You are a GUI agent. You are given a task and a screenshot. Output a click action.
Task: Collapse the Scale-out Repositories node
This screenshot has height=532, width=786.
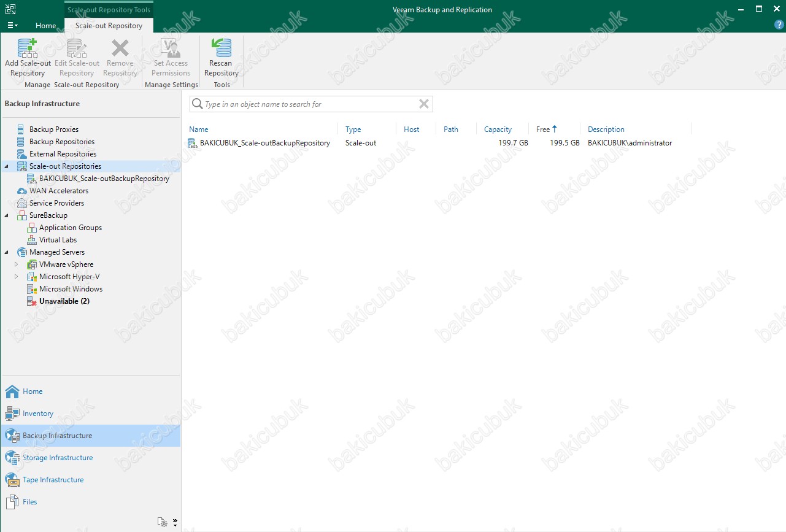pyautogui.click(x=6, y=166)
